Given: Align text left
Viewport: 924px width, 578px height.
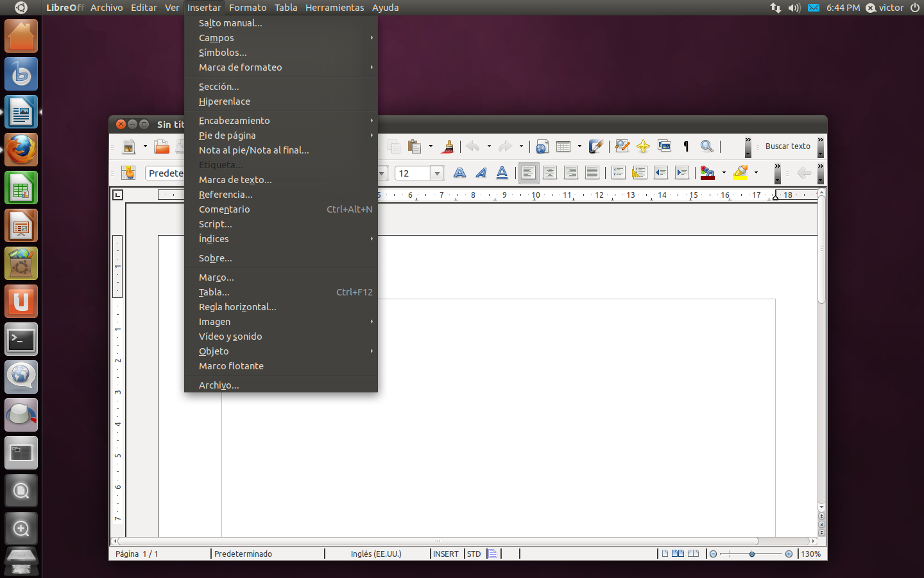Looking at the screenshot, I should (x=529, y=173).
